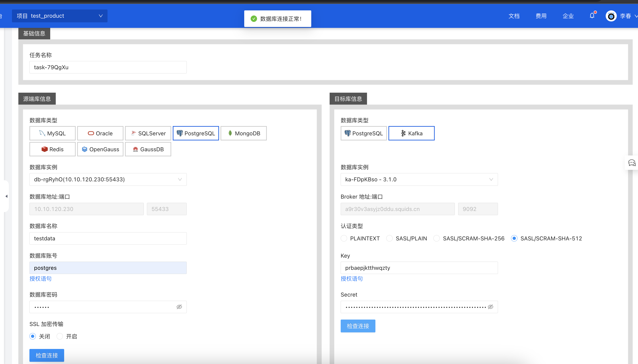Open 授权语句 link under Key
The width and height of the screenshot is (638, 364).
point(351,278)
